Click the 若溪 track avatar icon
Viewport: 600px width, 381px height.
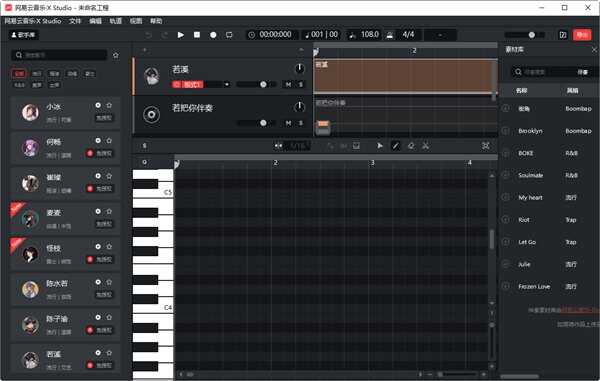pyautogui.click(x=152, y=76)
